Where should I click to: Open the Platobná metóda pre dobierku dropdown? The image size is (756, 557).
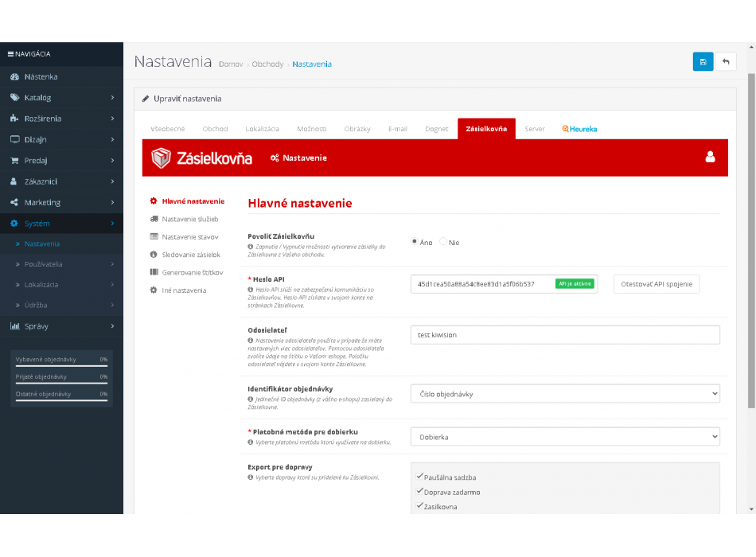[x=565, y=437]
